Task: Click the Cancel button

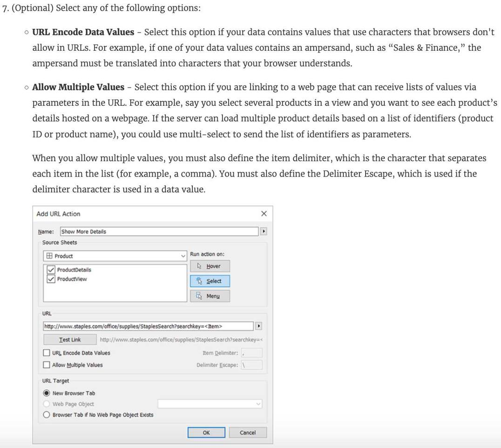Action: pyautogui.click(x=247, y=433)
